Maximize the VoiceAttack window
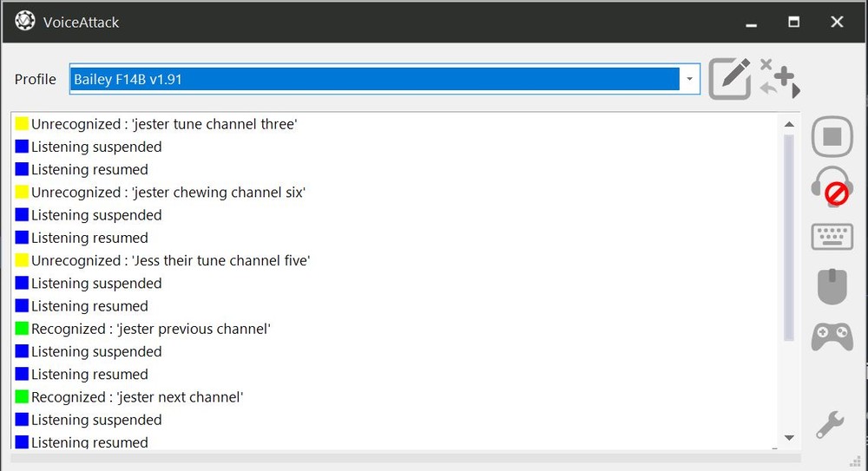The height and width of the screenshot is (471, 868). click(x=793, y=22)
